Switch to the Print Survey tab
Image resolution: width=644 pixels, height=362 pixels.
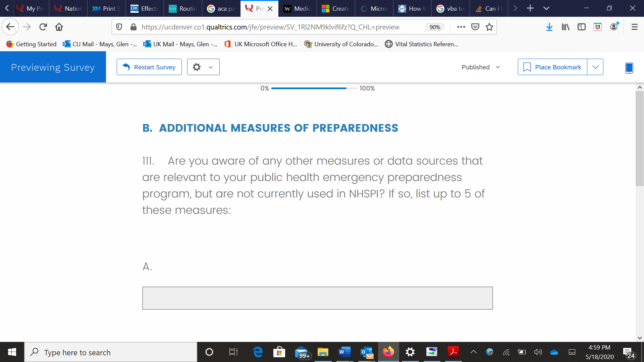coord(107,8)
